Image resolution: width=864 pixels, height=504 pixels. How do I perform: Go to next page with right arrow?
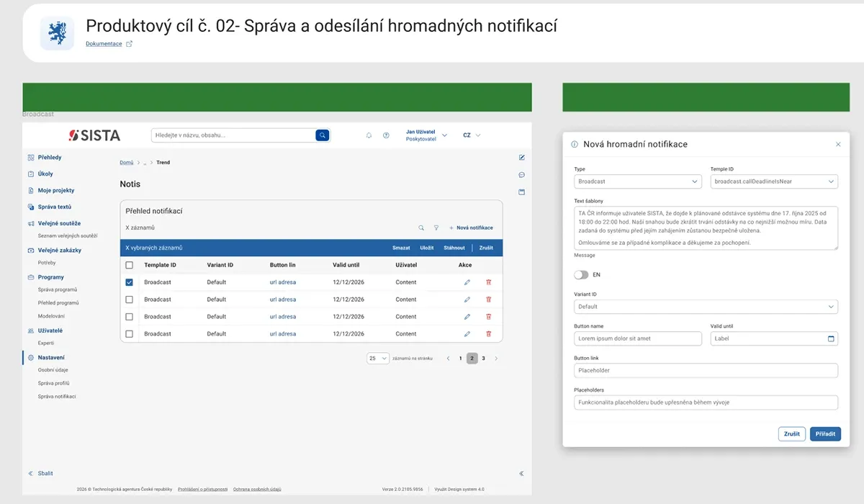point(495,358)
